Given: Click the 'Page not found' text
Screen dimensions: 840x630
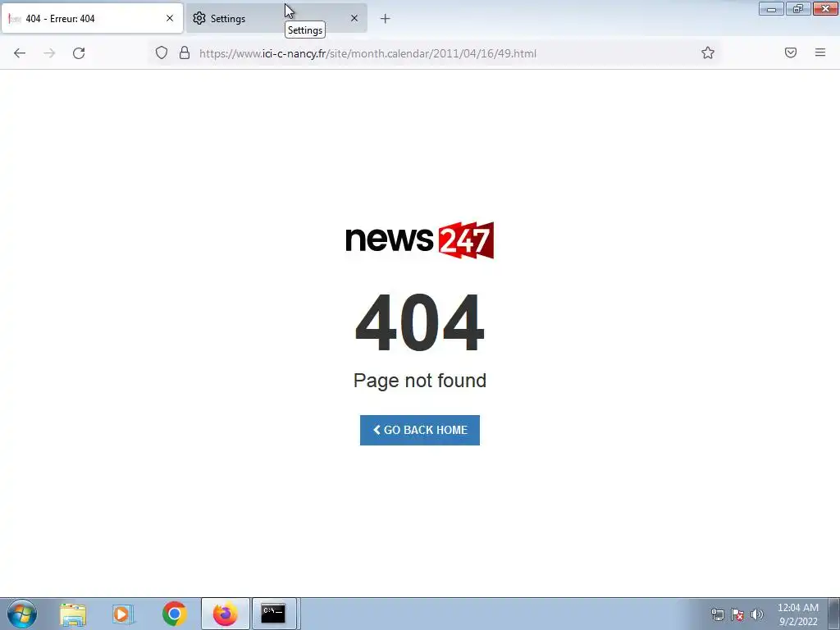Looking at the screenshot, I should 420,381.
